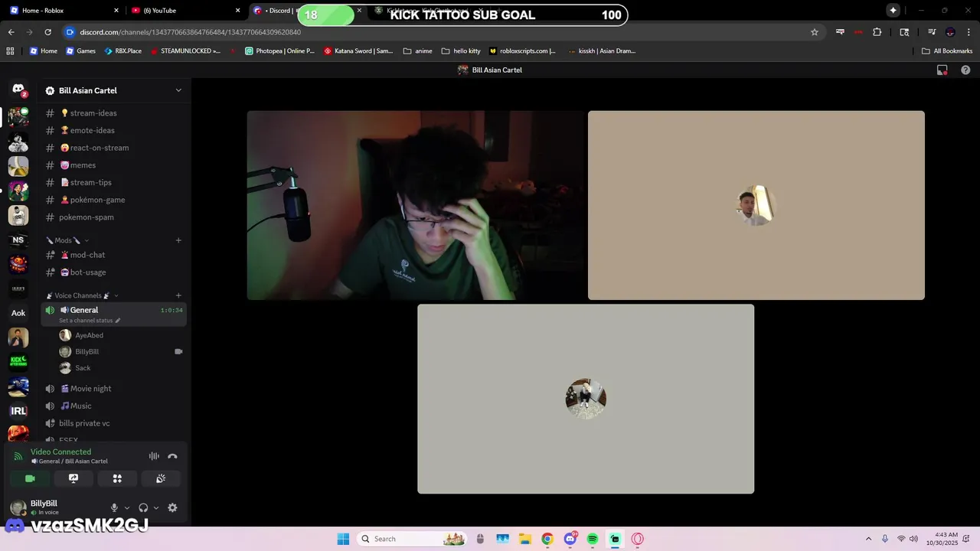Bookmark this page star icon
This screenshot has height=551, width=980.
pos(815,32)
